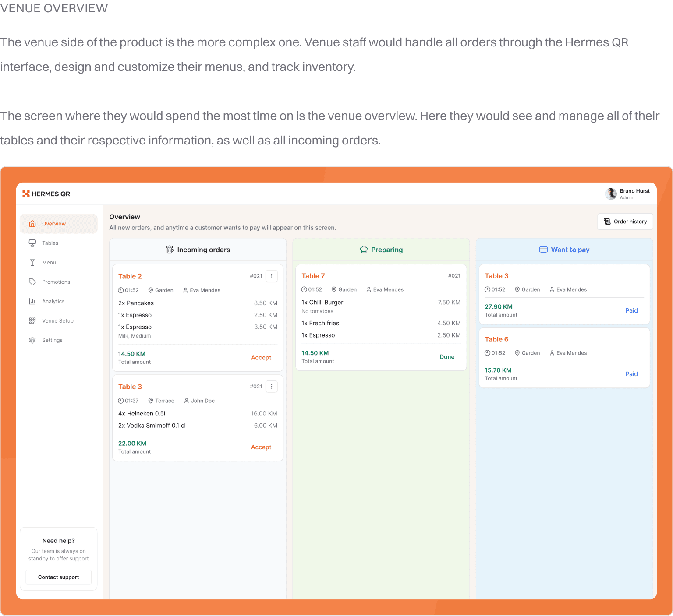This screenshot has width=673, height=616.
Task: Open three-dot menu on Table 3 order
Action: (x=272, y=387)
